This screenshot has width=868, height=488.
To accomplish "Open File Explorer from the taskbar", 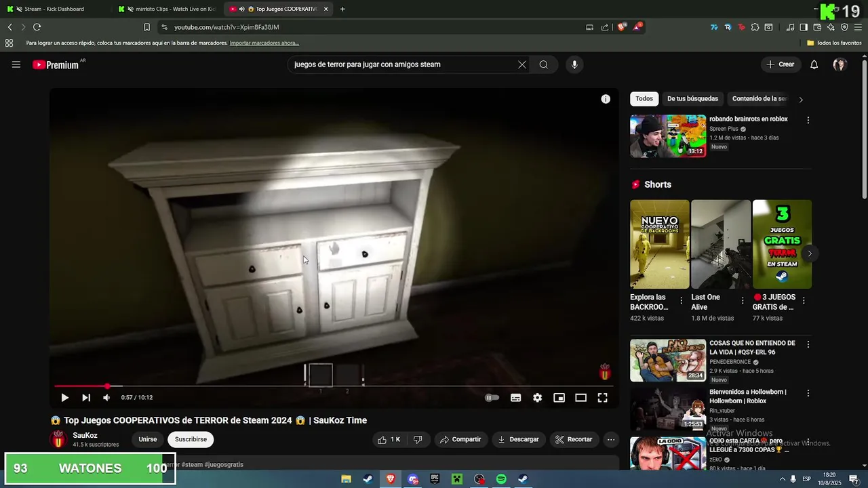I will (x=346, y=479).
